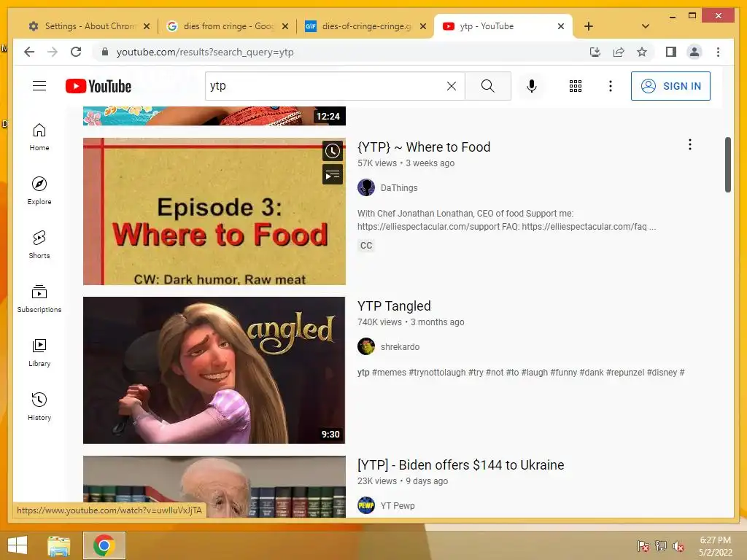The height and width of the screenshot is (560, 747).
Task: Start voice search with the microphone
Action: coord(532,86)
